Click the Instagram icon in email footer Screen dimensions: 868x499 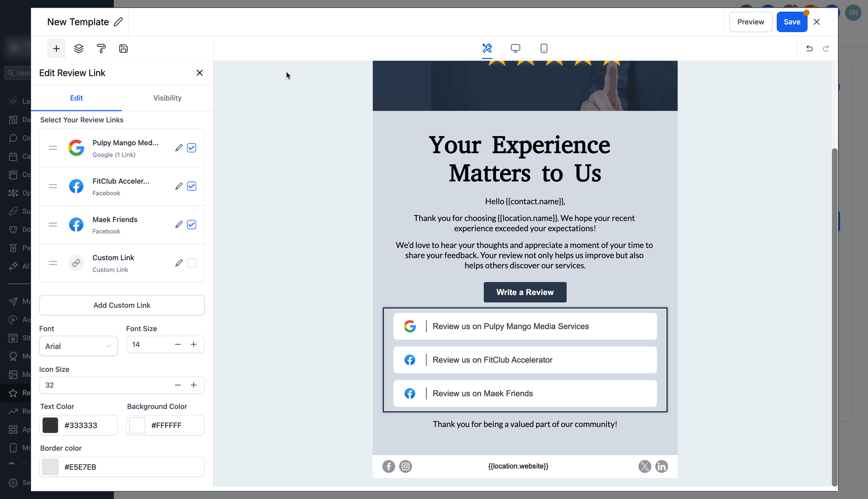406,466
